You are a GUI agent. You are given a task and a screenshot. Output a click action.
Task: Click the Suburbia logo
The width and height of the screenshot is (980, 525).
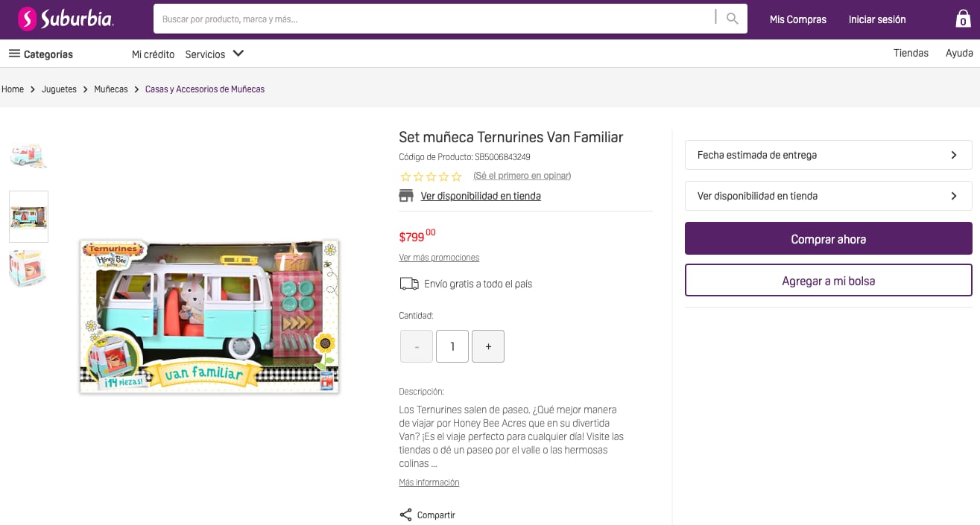pos(66,19)
